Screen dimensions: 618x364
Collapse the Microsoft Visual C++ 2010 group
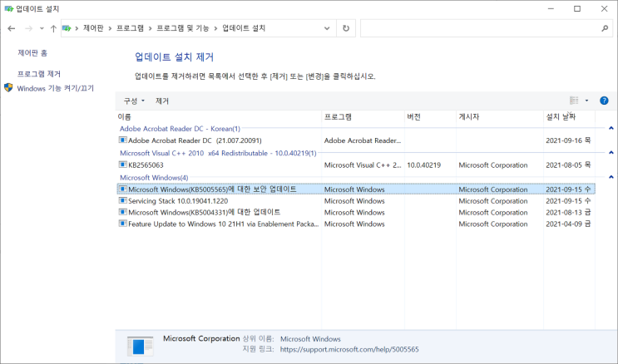coord(611,152)
